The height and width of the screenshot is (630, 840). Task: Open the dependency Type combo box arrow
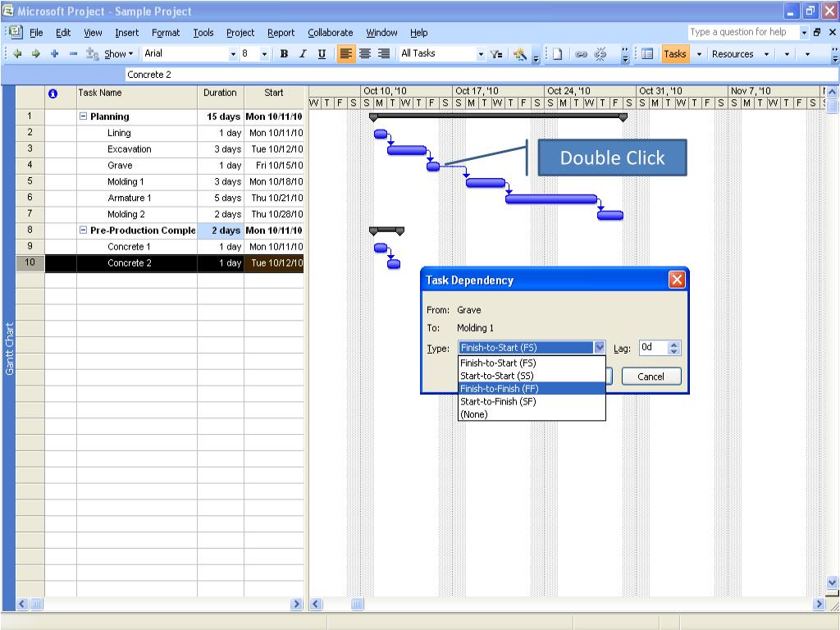(600, 347)
